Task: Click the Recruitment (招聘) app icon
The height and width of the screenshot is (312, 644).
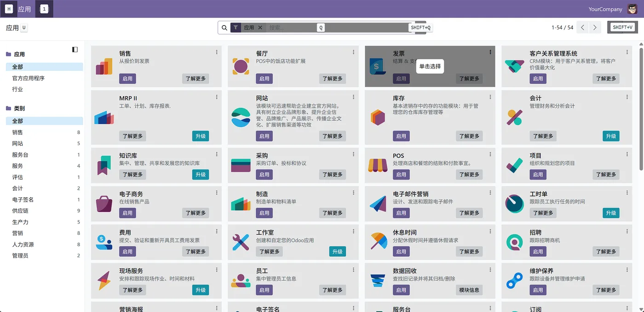Action: coord(514,242)
